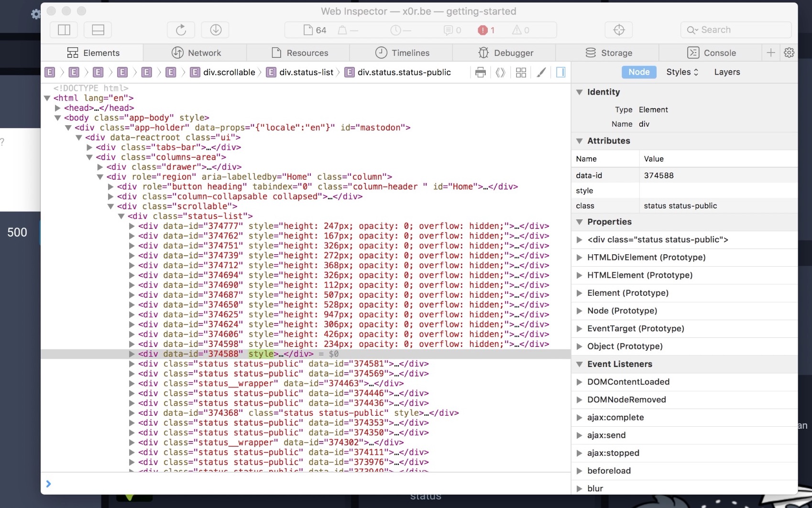Click the inspector Search field
The width and height of the screenshot is (812, 508).
(735, 30)
